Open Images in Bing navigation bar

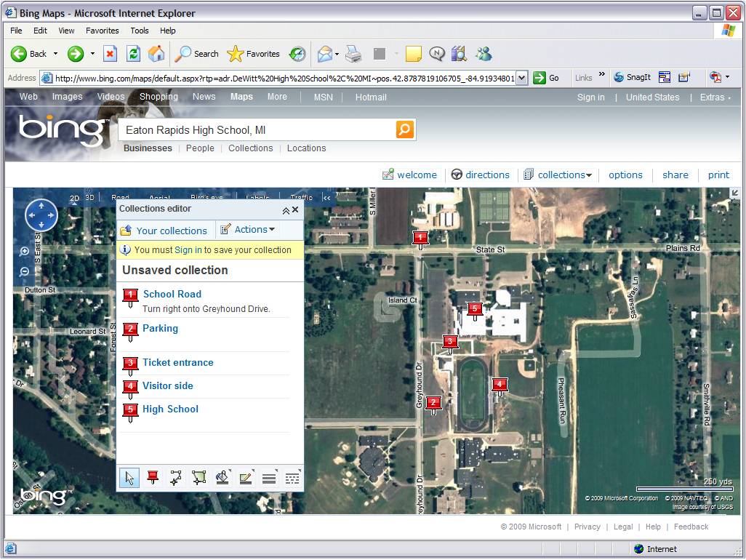tap(67, 97)
